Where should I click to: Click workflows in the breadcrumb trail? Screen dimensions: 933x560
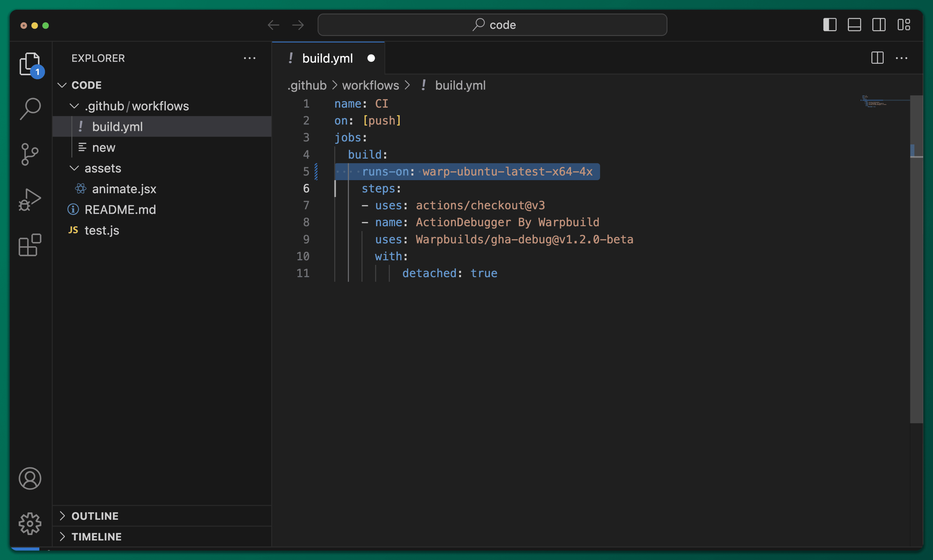(x=371, y=85)
